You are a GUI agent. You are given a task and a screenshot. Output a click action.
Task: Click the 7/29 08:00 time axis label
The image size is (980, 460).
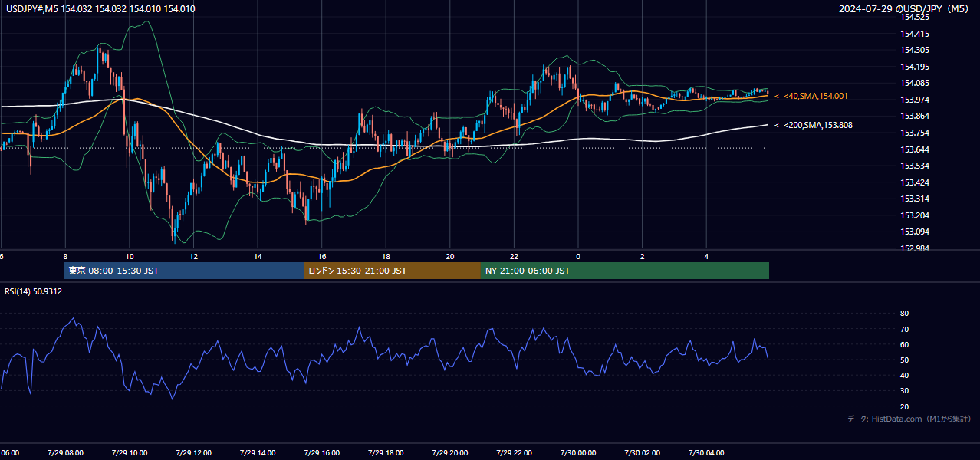(x=65, y=452)
